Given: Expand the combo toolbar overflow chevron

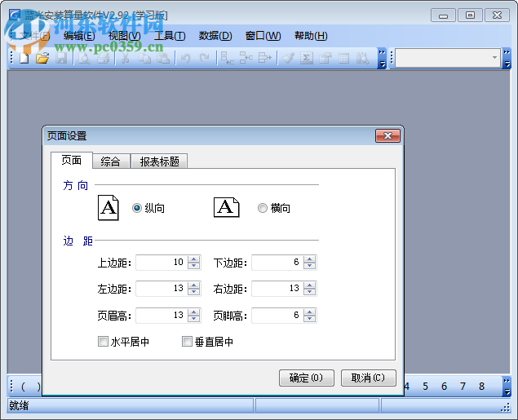Looking at the screenshot, I should [507, 59].
